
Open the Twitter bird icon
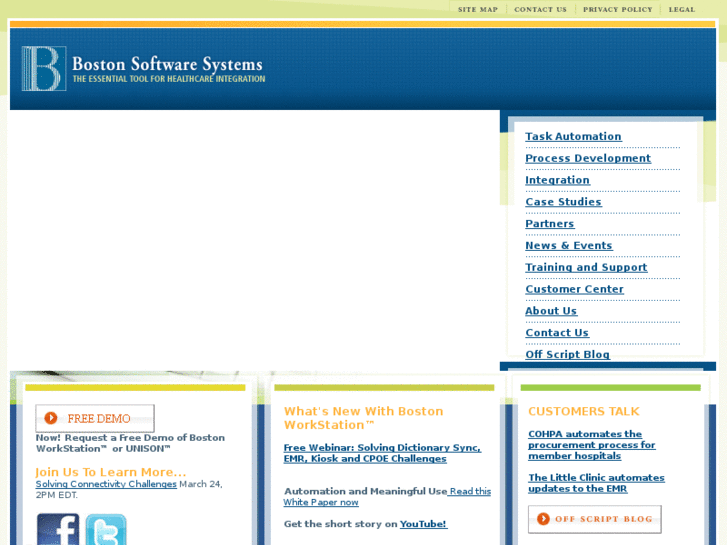pos(106,529)
